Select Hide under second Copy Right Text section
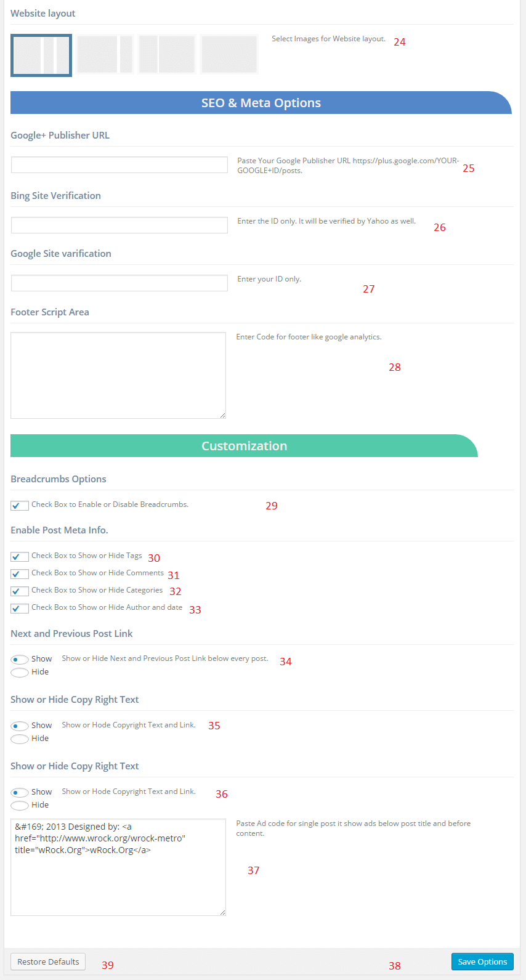526x980 pixels. pyautogui.click(x=20, y=806)
